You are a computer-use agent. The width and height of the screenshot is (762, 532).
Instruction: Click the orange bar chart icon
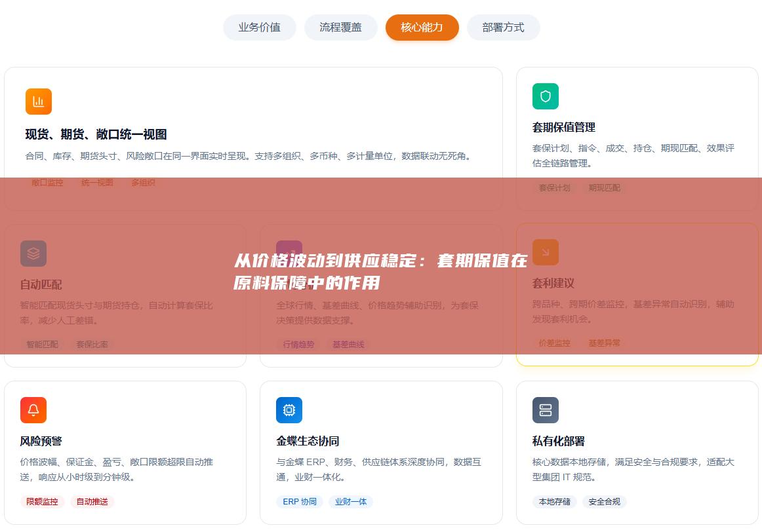(x=39, y=102)
